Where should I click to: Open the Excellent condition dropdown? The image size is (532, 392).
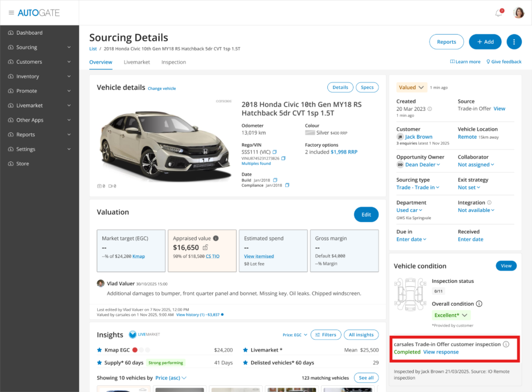coord(451,315)
